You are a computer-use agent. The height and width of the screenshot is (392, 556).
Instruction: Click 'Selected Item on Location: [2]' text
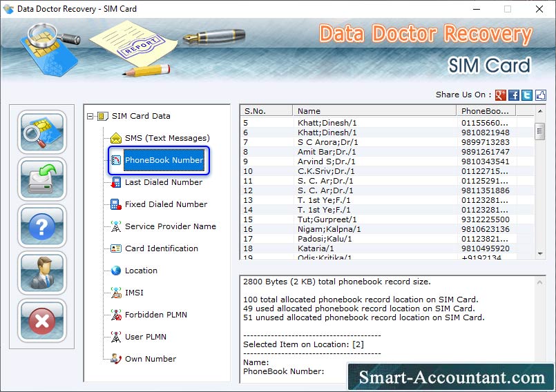pyautogui.click(x=303, y=344)
